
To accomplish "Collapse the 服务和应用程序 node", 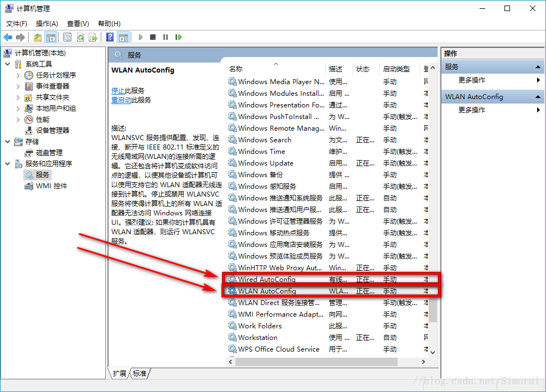I will point(8,164).
